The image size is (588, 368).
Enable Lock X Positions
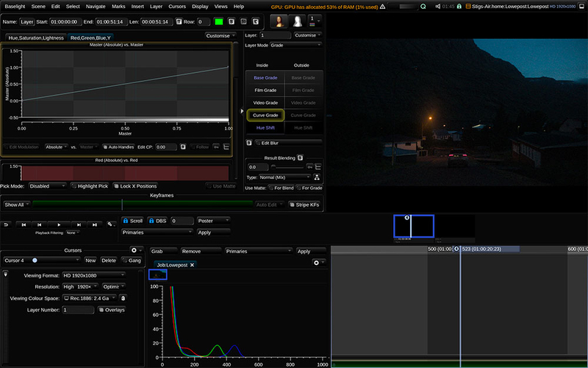134,186
